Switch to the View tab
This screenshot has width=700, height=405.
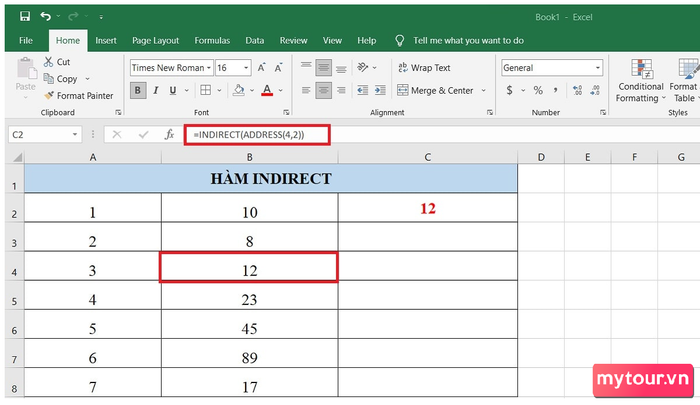pyautogui.click(x=332, y=41)
